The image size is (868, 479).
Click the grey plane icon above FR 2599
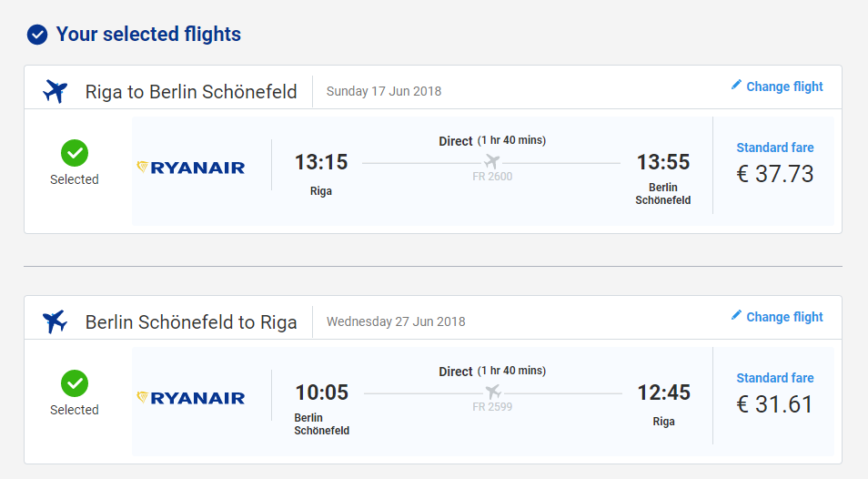click(492, 392)
